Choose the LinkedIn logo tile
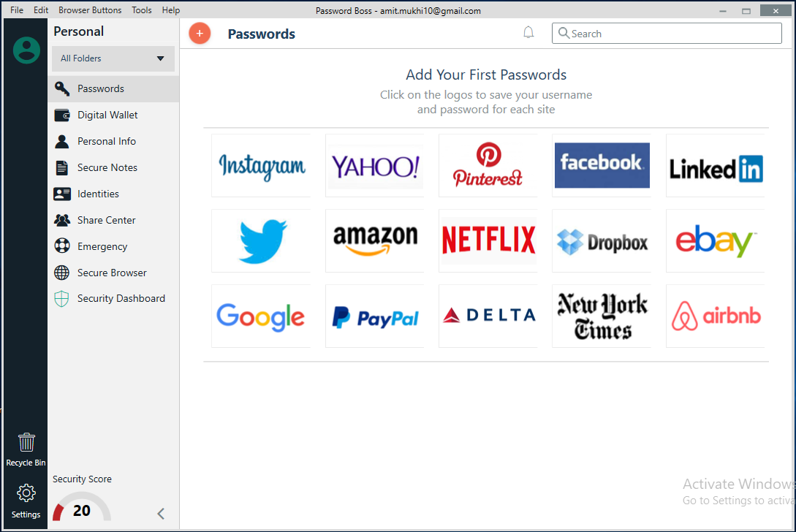796x532 pixels. pyautogui.click(x=716, y=165)
